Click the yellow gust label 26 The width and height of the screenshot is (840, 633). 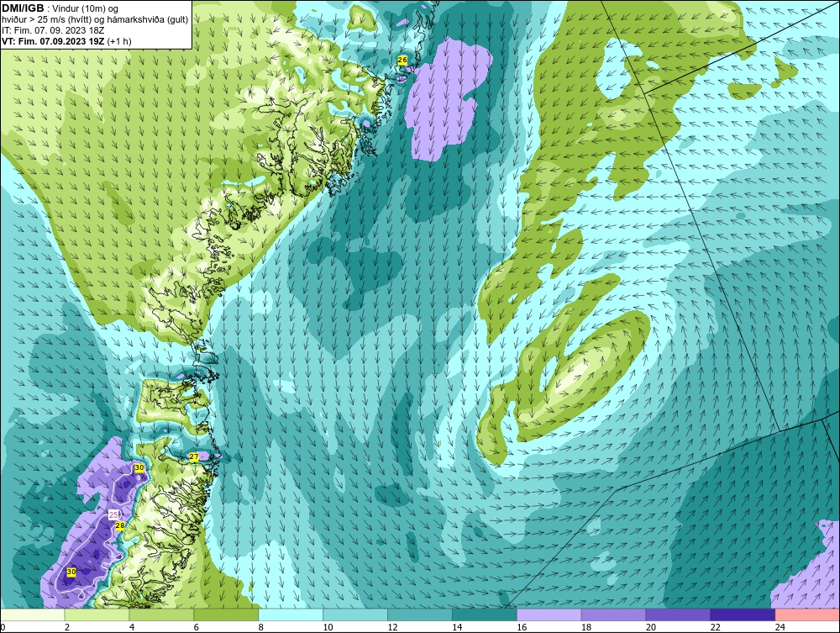click(402, 60)
